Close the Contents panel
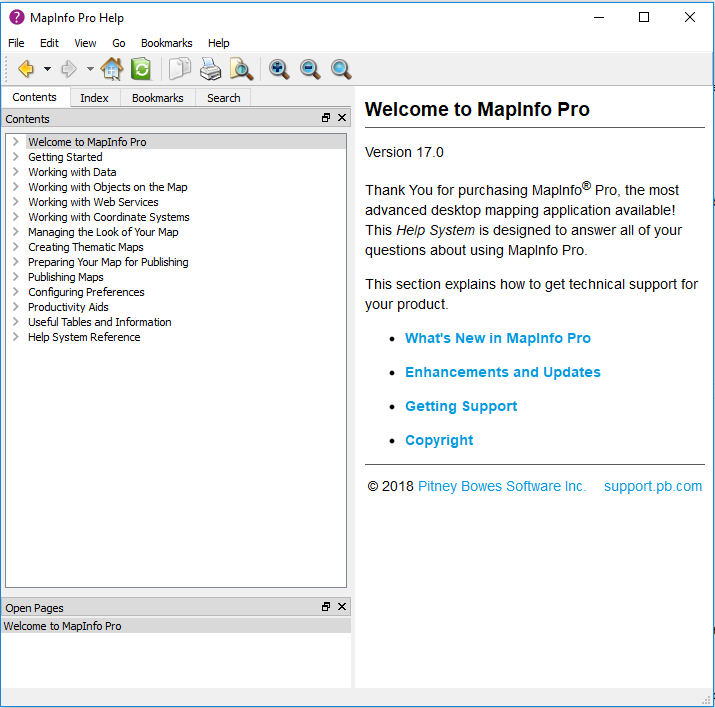Viewport: 715px width, 708px height. [342, 118]
